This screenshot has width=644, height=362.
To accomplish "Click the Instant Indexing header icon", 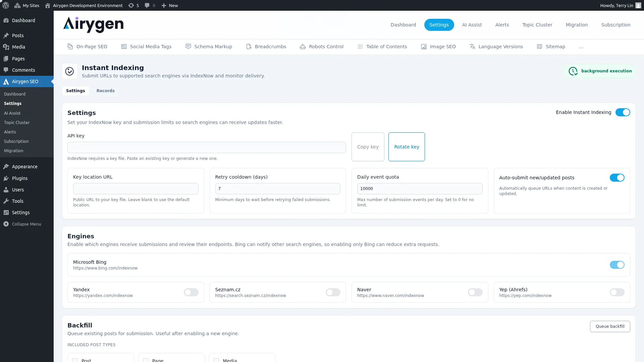I will (69, 71).
